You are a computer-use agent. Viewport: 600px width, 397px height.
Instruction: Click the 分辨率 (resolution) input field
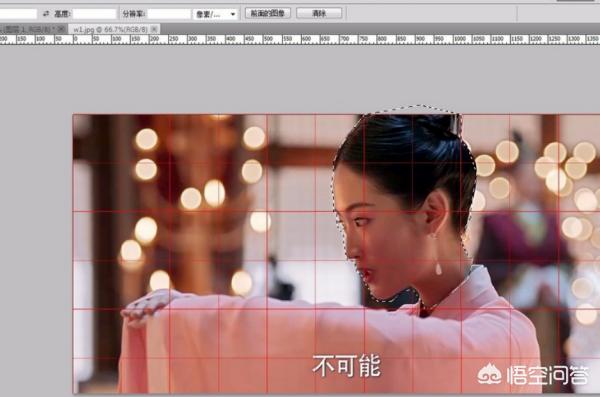tap(169, 14)
